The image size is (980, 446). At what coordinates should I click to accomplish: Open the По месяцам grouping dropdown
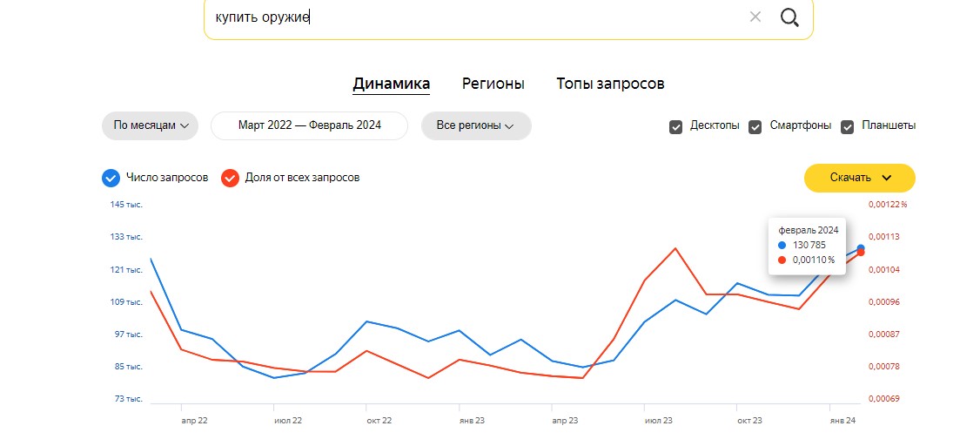click(x=150, y=125)
